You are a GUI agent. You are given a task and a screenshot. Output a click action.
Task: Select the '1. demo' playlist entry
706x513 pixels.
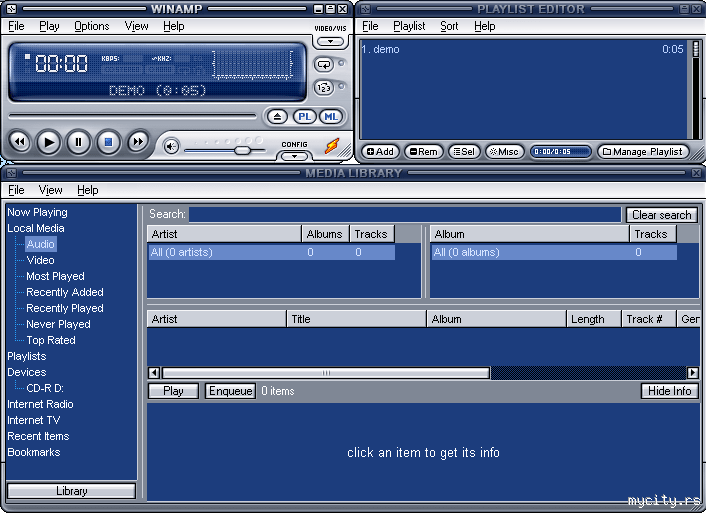coord(522,49)
